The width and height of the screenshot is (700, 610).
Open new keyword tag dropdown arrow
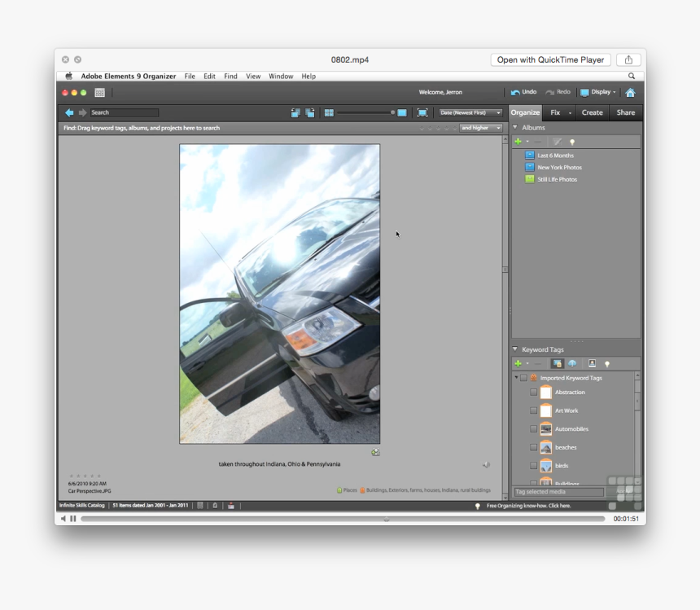pyautogui.click(x=527, y=363)
